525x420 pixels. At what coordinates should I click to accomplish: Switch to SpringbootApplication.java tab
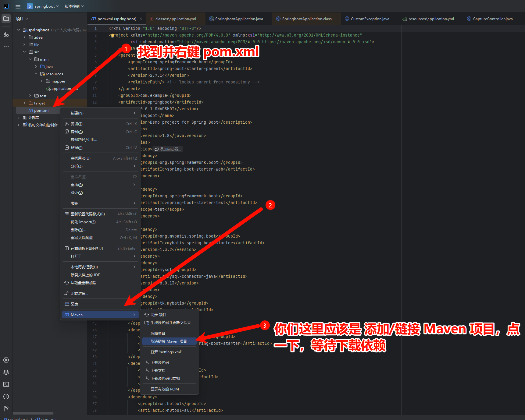pyautogui.click(x=239, y=19)
